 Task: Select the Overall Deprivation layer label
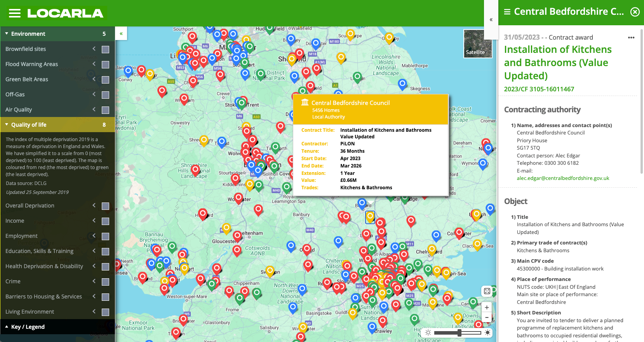(x=30, y=206)
